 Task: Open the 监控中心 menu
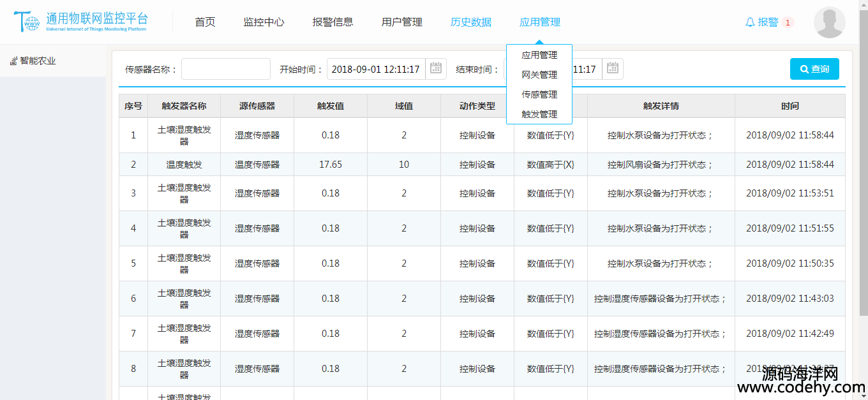click(264, 22)
